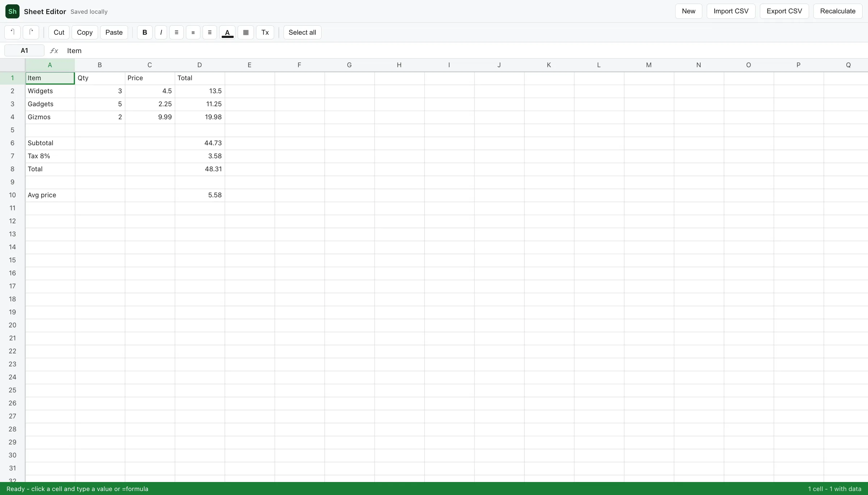868x495 pixels.
Task: Select row 1 header
Action: [12, 78]
